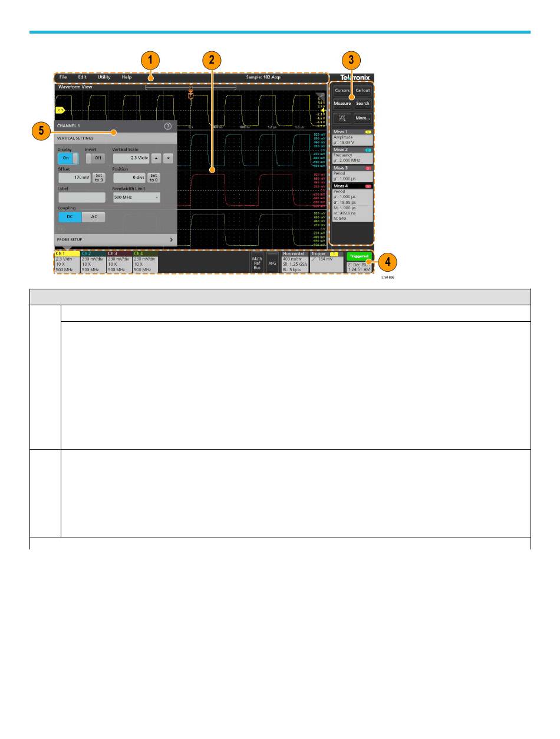Open the Meas 4 Period statistics badge
The image size is (560, 739).
tap(353, 202)
